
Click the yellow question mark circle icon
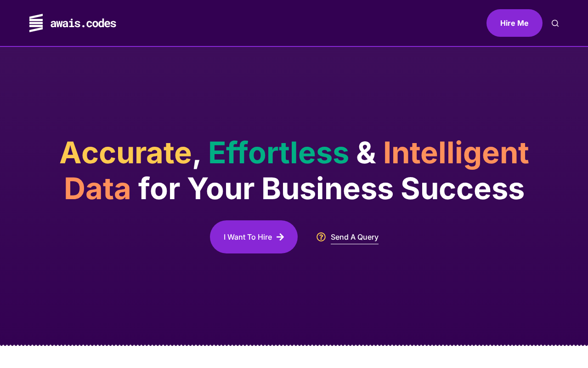[321, 237]
